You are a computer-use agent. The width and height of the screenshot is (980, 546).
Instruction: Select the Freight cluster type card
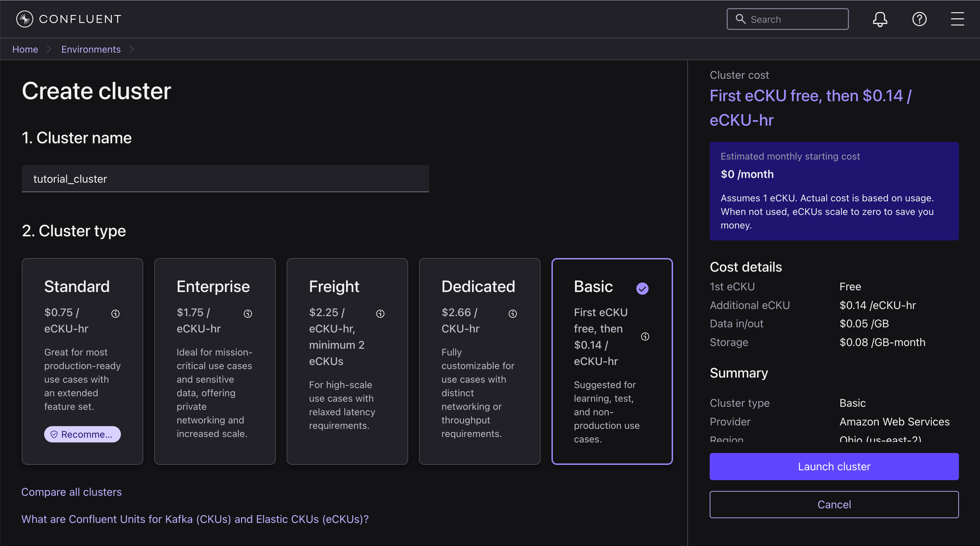(x=347, y=361)
